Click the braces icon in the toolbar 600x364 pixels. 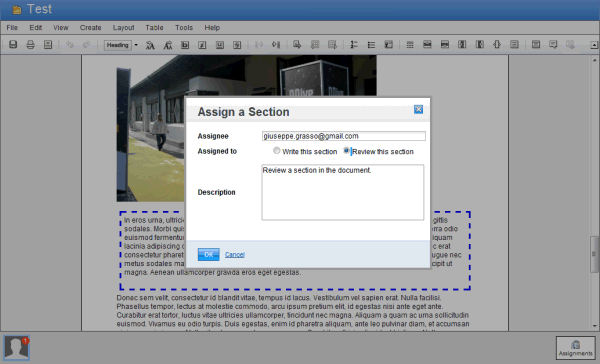click(x=497, y=44)
